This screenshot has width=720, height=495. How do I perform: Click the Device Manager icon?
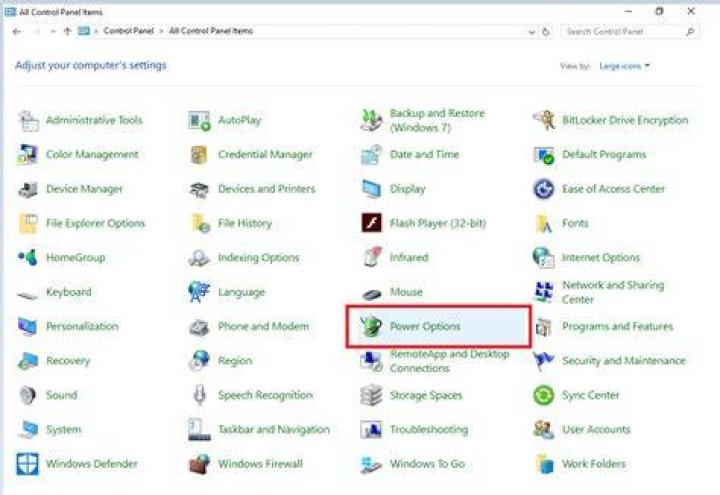coord(28,189)
